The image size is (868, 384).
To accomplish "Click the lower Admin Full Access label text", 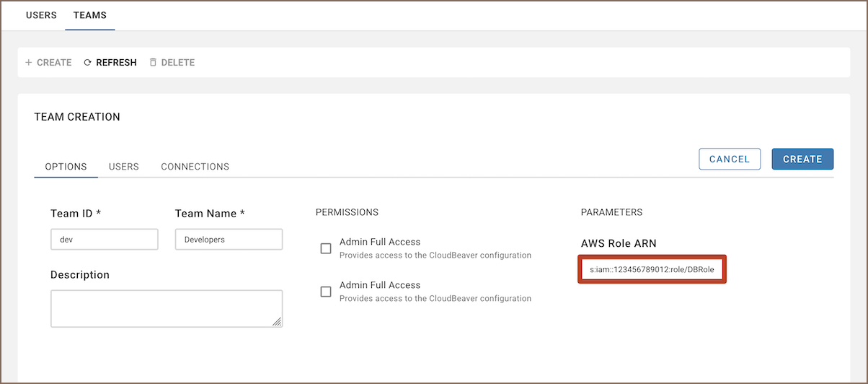I will [x=380, y=286].
